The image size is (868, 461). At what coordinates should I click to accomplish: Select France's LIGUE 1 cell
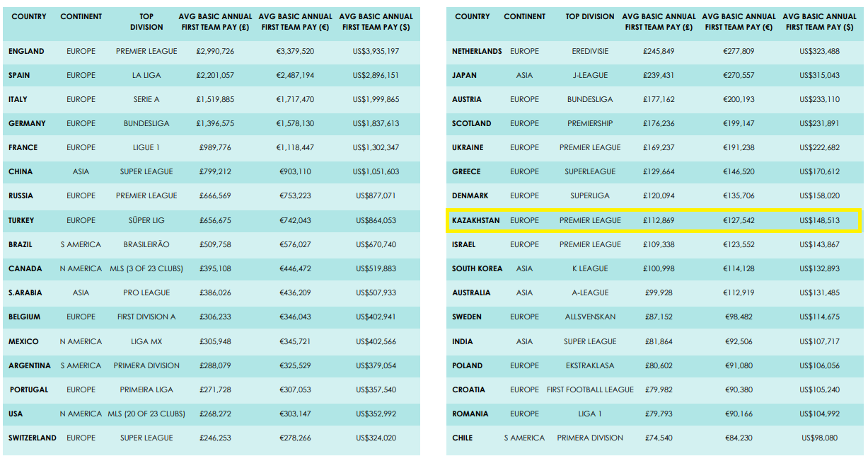pyautogui.click(x=146, y=147)
